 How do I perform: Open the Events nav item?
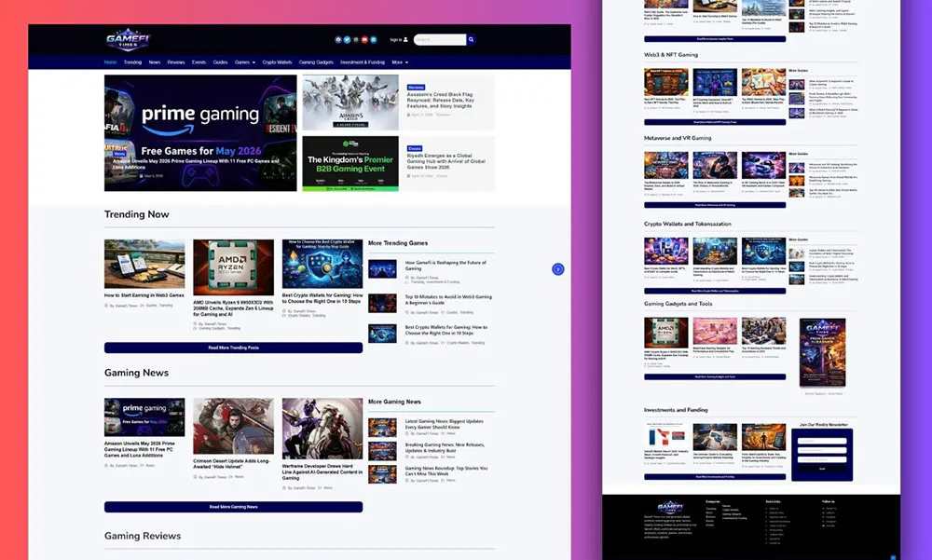[199, 62]
